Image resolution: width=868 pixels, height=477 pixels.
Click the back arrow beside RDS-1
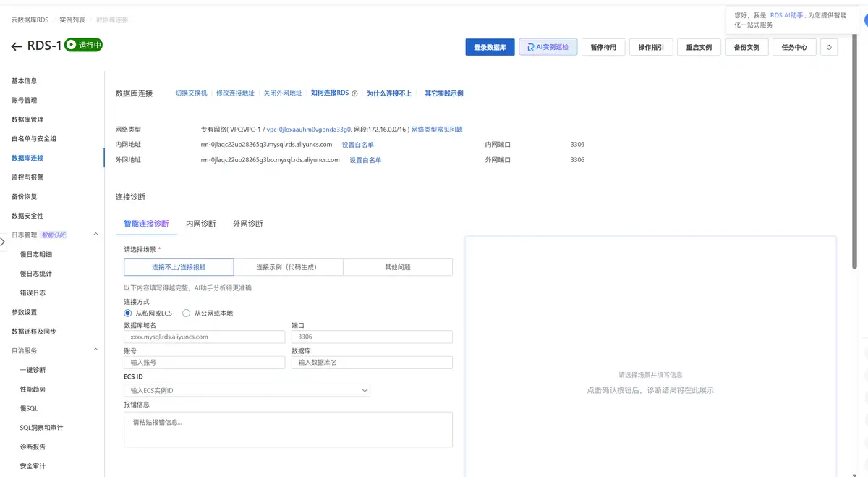click(17, 46)
